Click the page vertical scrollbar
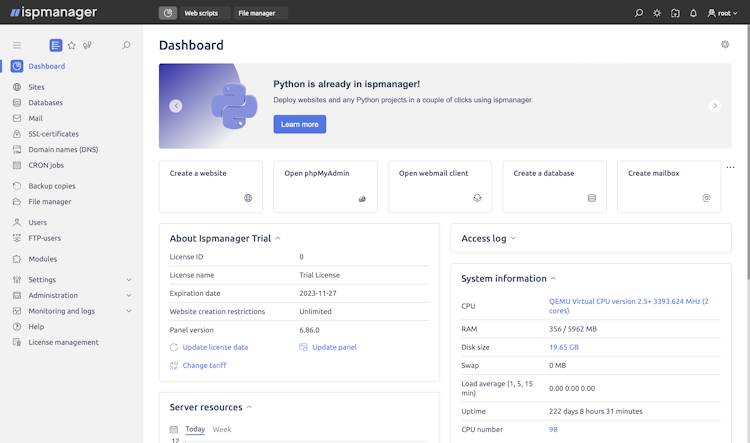Image resolution: width=750 pixels, height=443 pixels. pos(748,152)
